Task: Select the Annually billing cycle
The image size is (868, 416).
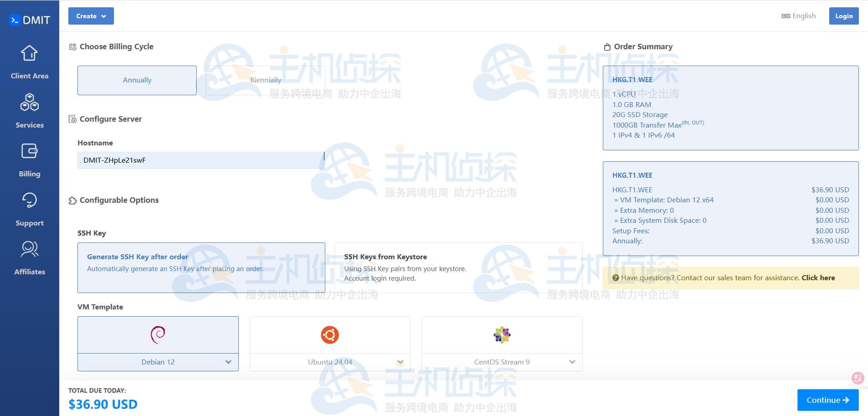Action: click(137, 80)
